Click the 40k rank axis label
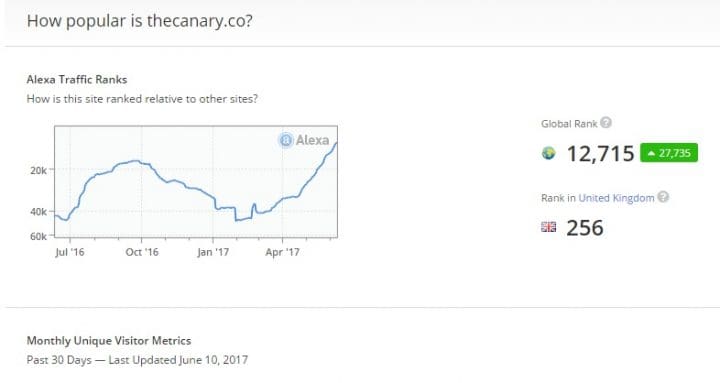Viewport: 720px width, 383px height. click(x=39, y=212)
